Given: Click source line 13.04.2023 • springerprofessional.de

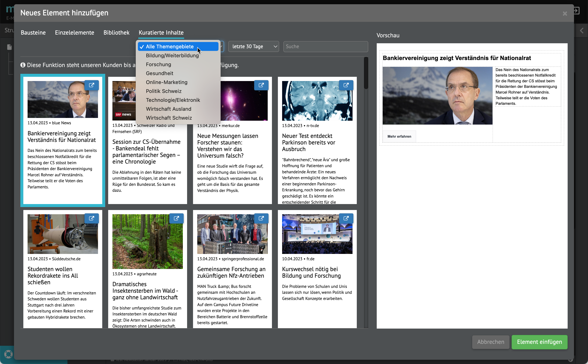Looking at the screenshot, I should 230,259.
